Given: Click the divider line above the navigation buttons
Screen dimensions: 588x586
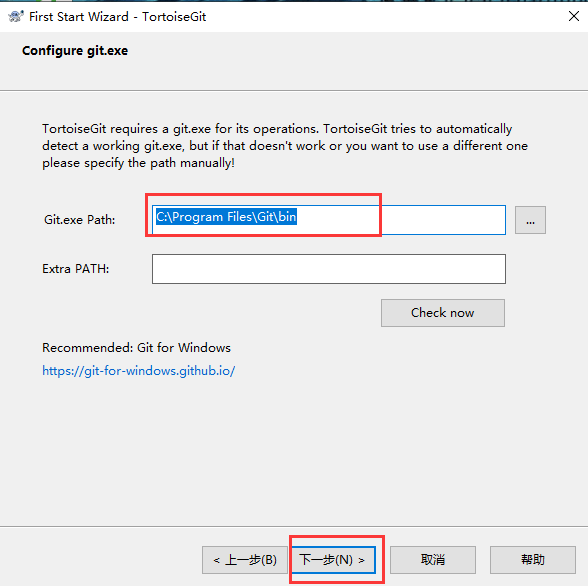Looking at the screenshot, I should [x=294, y=526].
